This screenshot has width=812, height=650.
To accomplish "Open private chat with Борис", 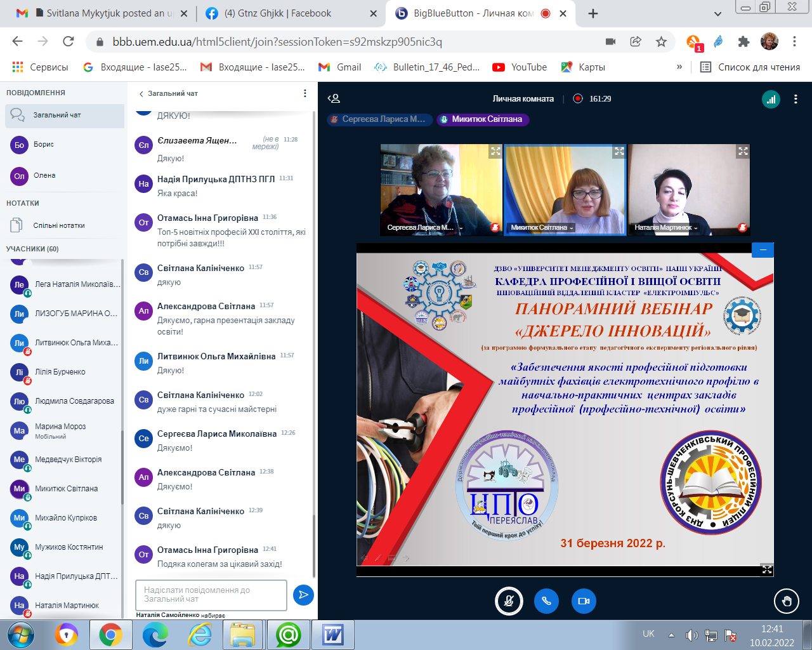I will (x=44, y=145).
